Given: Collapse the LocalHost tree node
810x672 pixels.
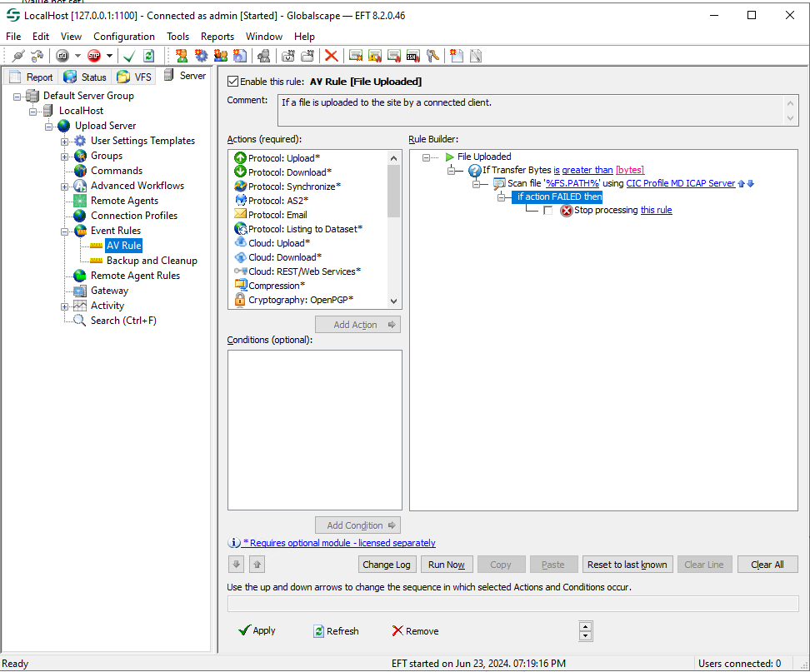Looking at the screenshot, I should pyautogui.click(x=33, y=112).
